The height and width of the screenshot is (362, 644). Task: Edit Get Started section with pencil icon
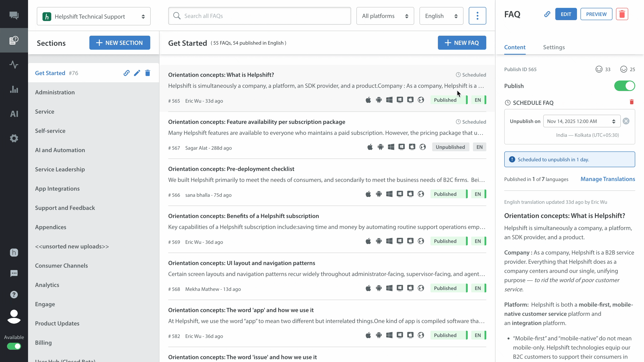[x=137, y=73]
